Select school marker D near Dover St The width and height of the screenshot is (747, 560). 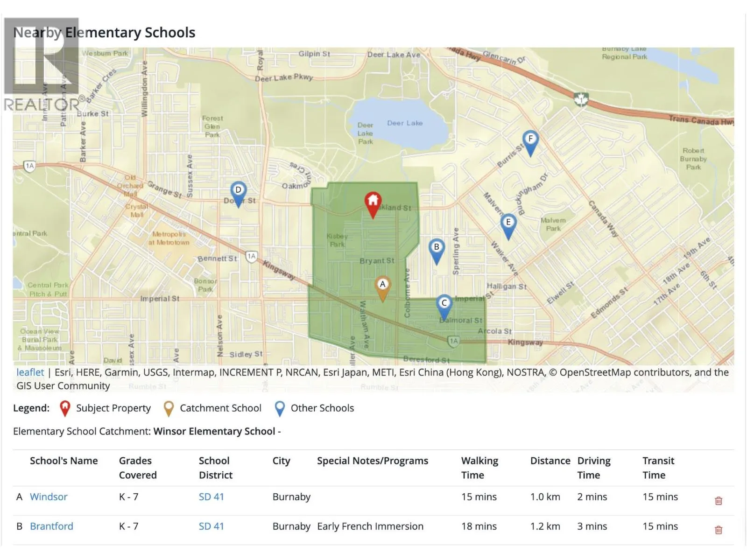[x=238, y=192]
